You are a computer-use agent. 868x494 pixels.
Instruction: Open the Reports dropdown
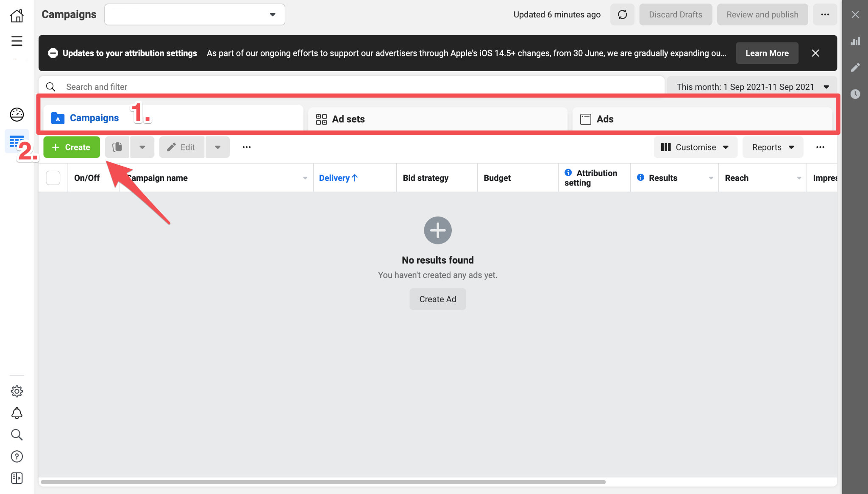click(x=773, y=147)
